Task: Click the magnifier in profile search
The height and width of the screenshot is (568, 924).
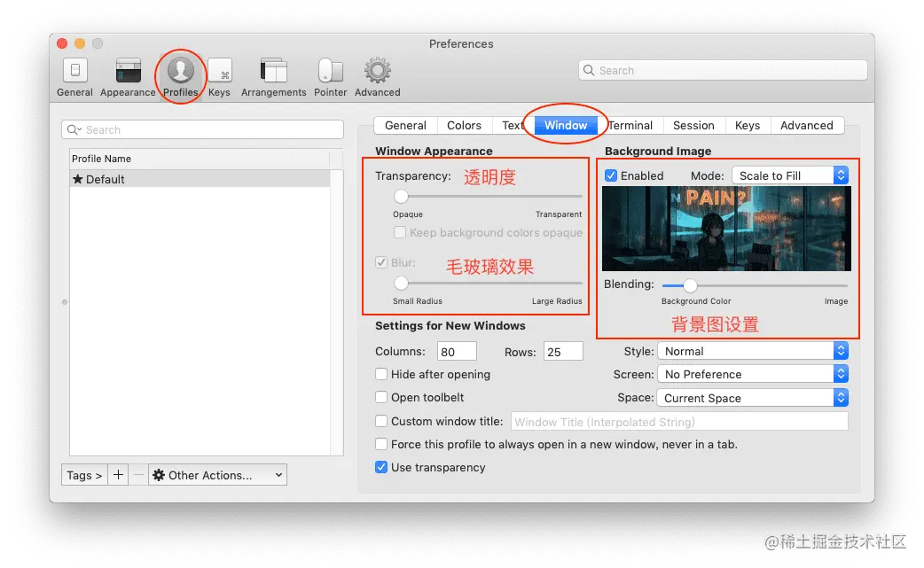Action: [x=73, y=129]
